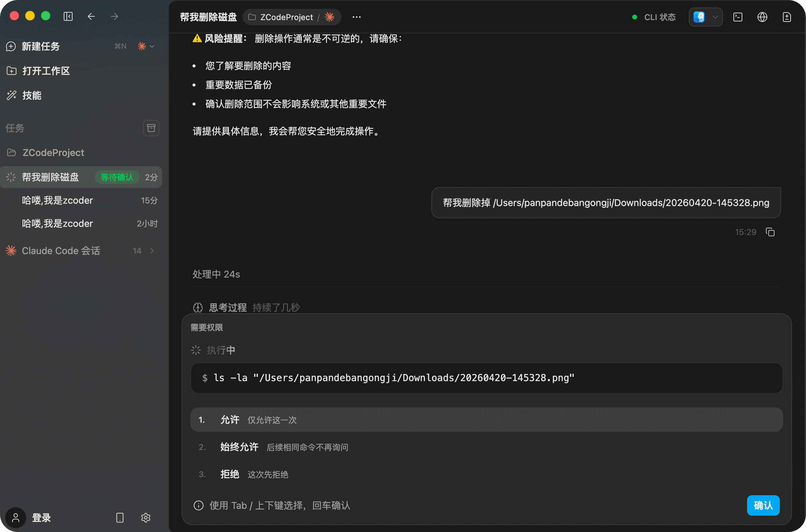
Task: Copy the user message at 15:29
Action: (770, 232)
